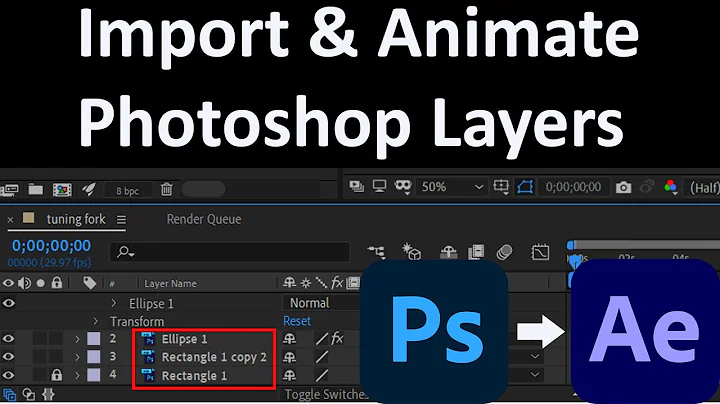The width and height of the screenshot is (720, 404).
Task: Click label color swatch of layer 2
Action: pyautogui.click(x=94, y=339)
